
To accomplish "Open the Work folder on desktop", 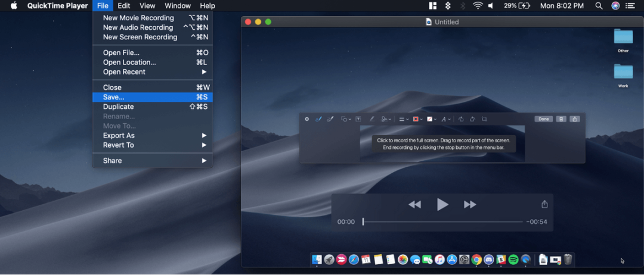I will pos(623,76).
